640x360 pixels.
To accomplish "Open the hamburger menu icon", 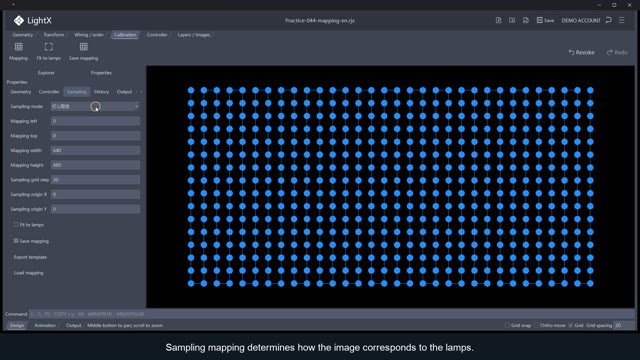I will 622,20.
